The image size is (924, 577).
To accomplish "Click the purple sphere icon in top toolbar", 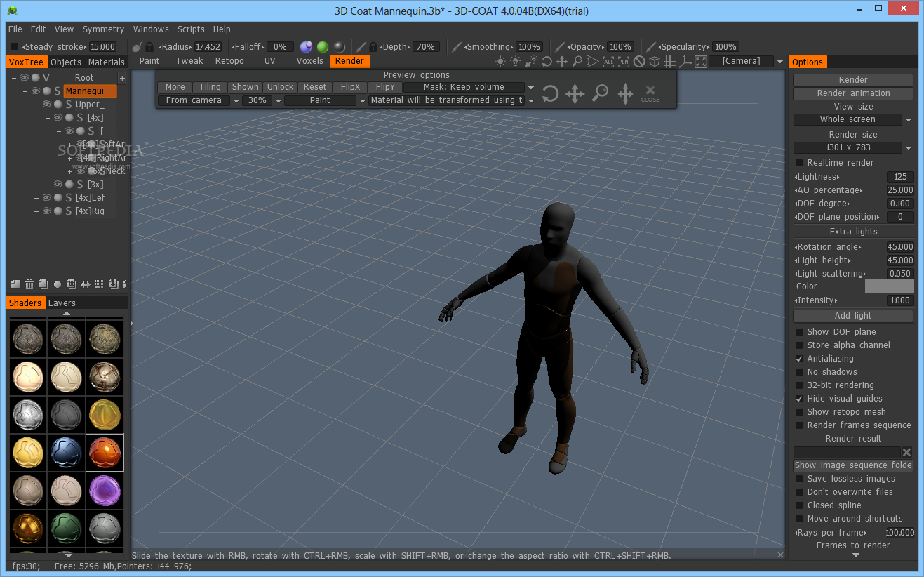I will pyautogui.click(x=306, y=47).
